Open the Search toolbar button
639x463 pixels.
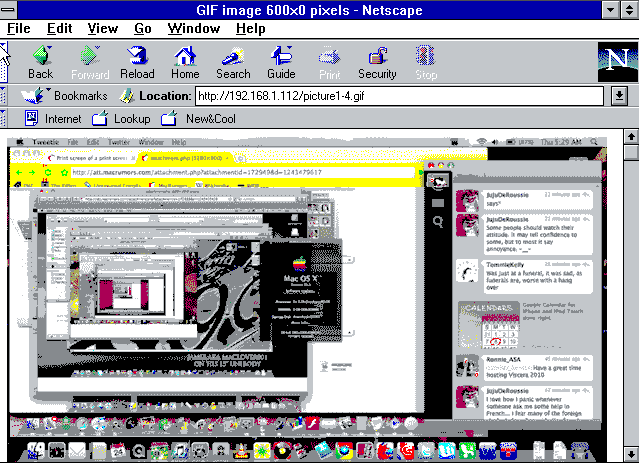click(x=233, y=62)
